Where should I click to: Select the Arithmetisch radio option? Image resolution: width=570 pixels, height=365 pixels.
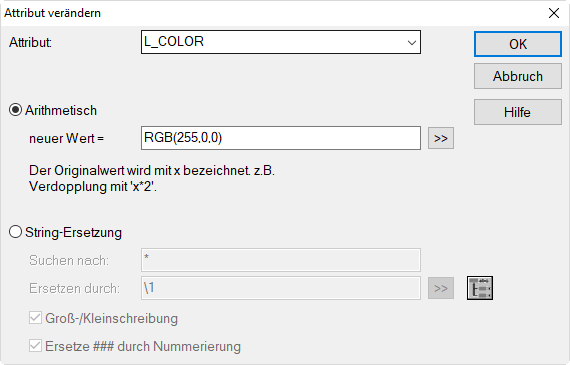15,110
